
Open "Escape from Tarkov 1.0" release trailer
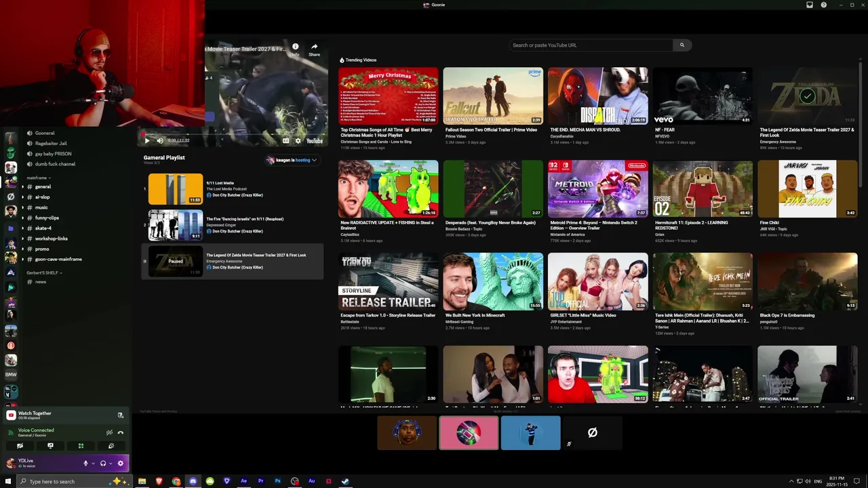point(389,281)
